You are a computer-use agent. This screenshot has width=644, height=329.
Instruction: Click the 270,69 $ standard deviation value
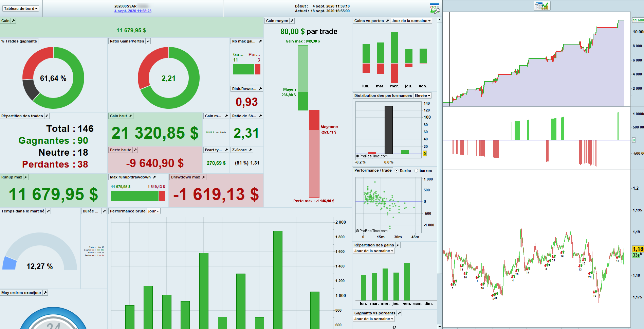(x=216, y=163)
